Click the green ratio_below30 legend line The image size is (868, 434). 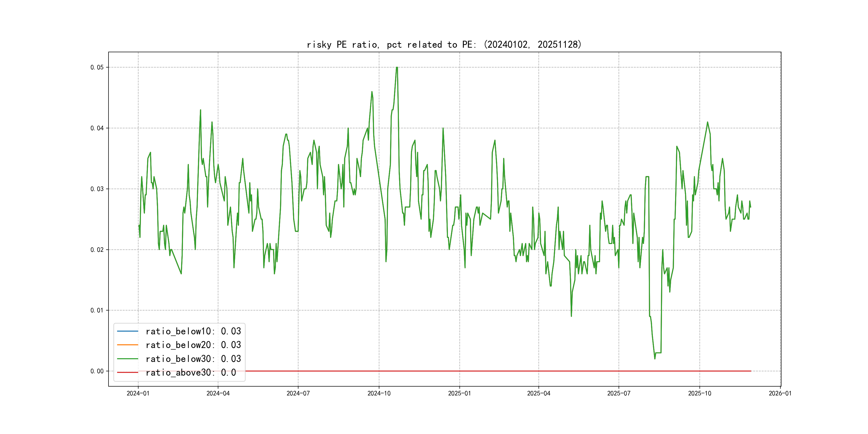click(x=127, y=359)
